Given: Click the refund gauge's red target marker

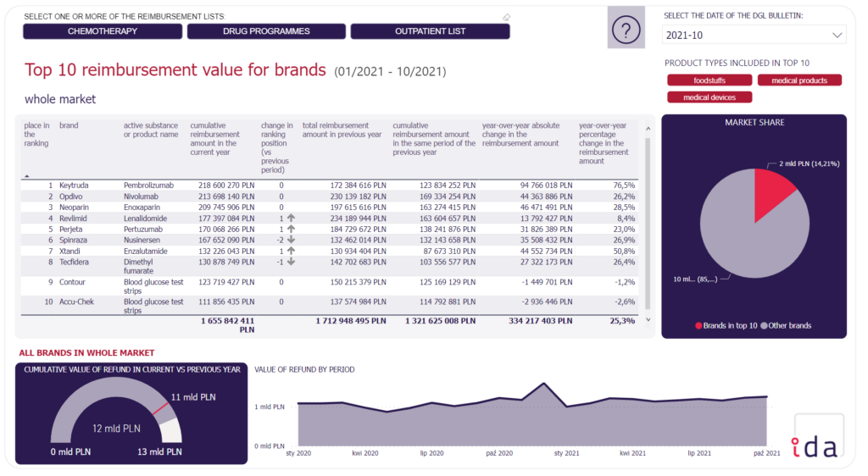Looking at the screenshot, I should pyautogui.click(x=160, y=409).
